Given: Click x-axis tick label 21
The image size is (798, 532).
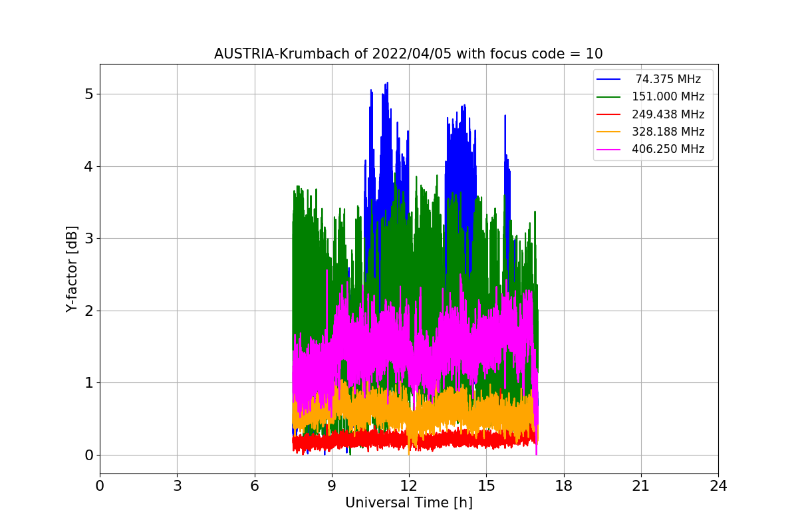Looking at the screenshot, I should [x=641, y=486].
